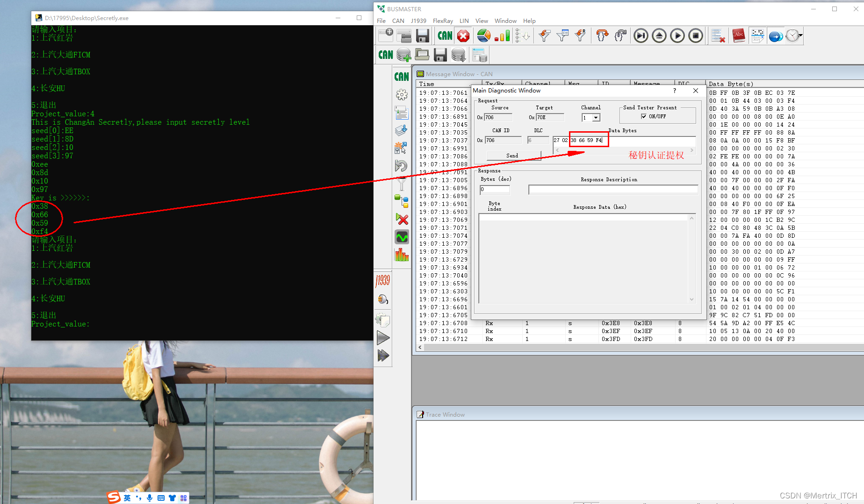Click the Source address input field
The width and height of the screenshot is (864, 504).
tap(497, 118)
